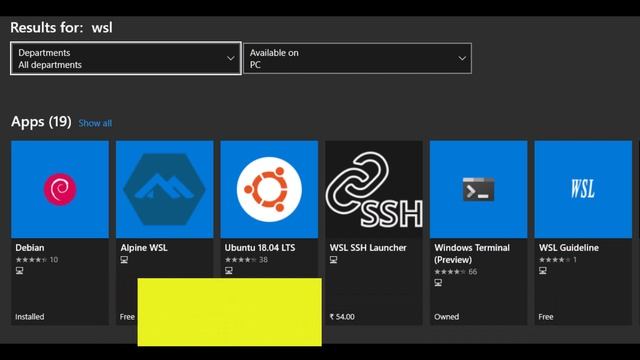Click the PC device icon under WSL SSH Launcher
This screenshot has width=640, height=360.
(x=333, y=260)
